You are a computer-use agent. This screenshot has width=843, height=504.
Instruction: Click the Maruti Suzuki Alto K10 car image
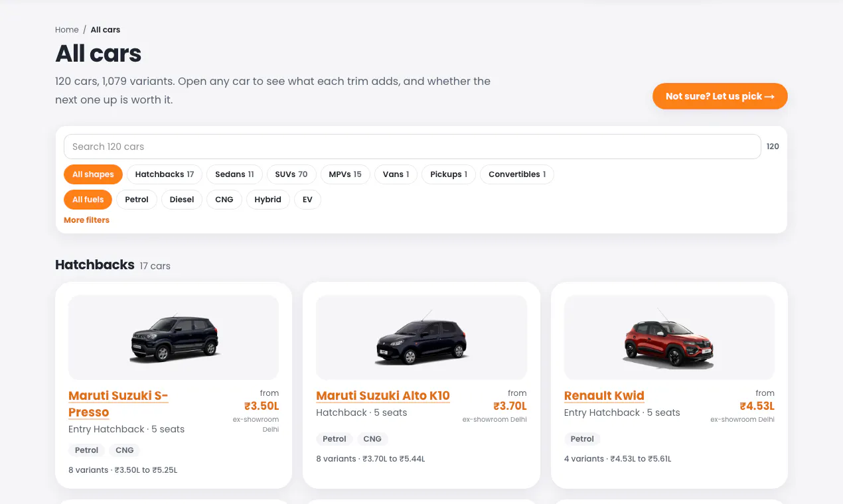point(421,338)
